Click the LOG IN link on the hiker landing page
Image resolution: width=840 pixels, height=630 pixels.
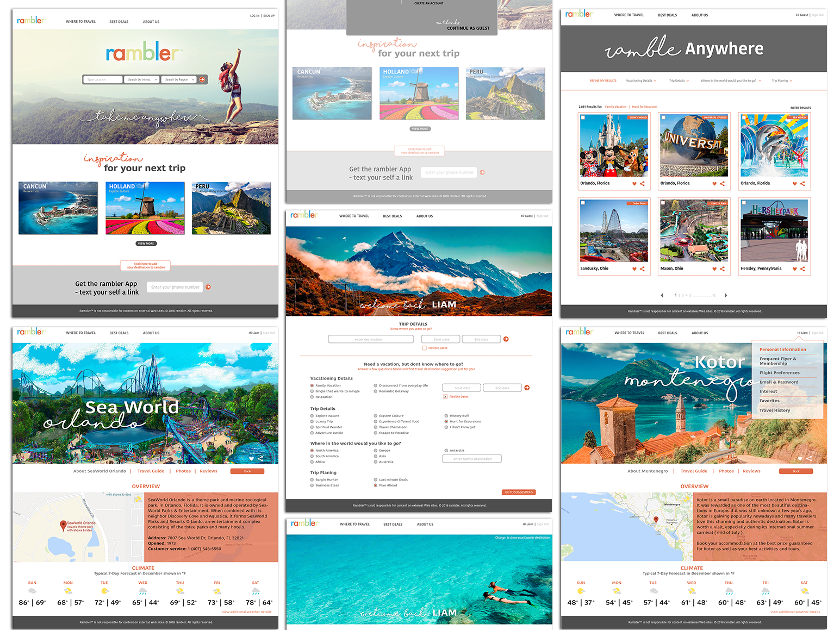(x=254, y=16)
